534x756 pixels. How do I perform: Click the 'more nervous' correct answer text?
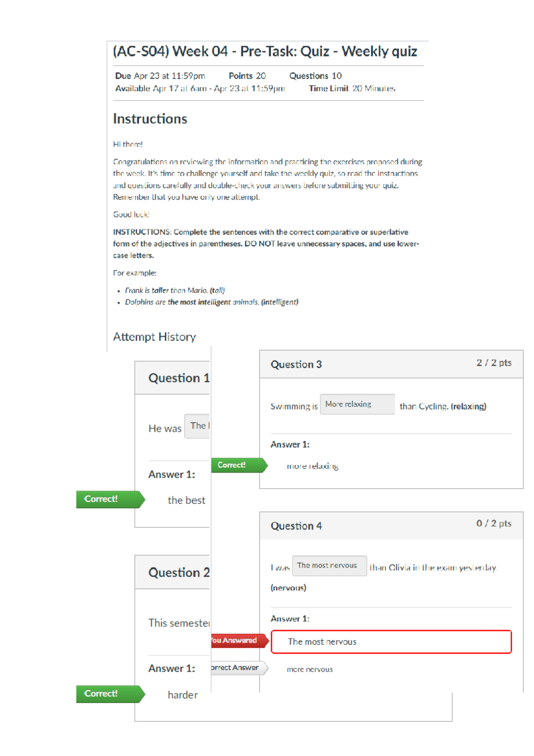tap(310, 670)
